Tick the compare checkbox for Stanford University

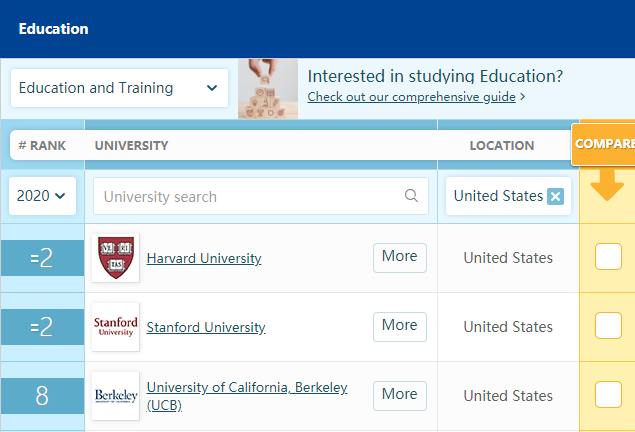608,326
